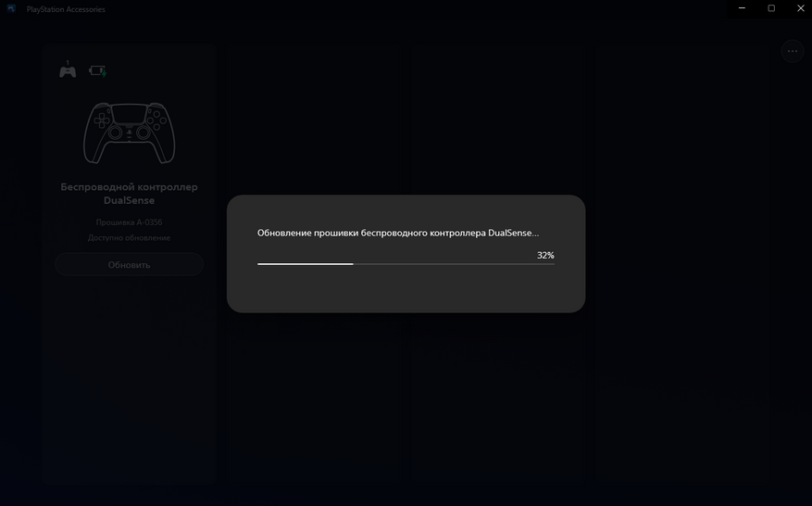812x506 pixels.
Task: Click the 32% progress value
Action: [545, 255]
